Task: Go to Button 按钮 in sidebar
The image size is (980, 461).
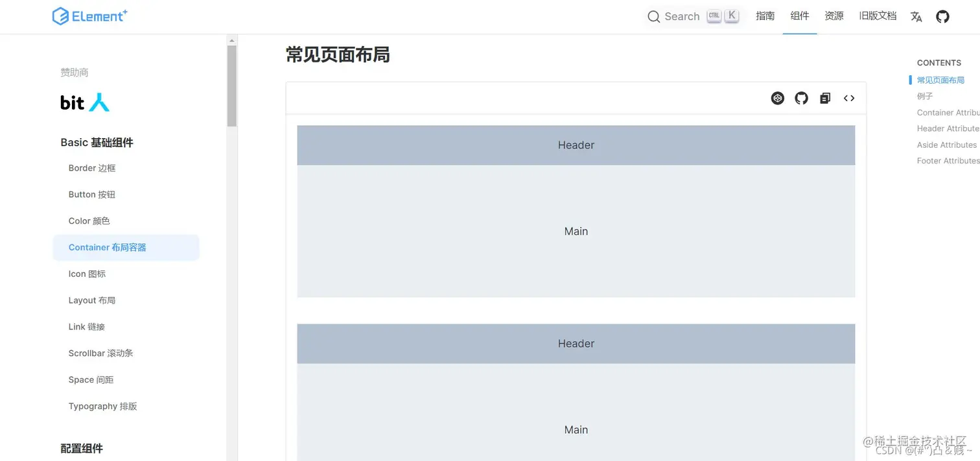Action: coord(92,195)
